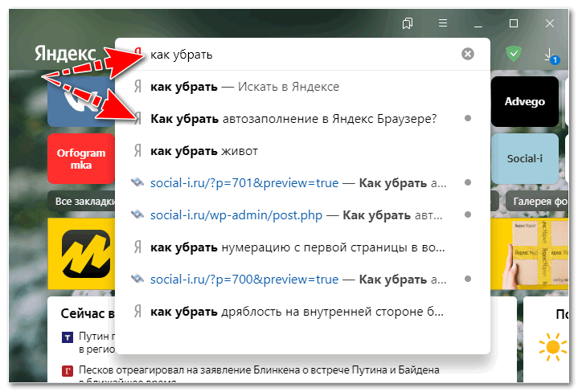Open the downloads arrow icon

pyautogui.click(x=549, y=54)
